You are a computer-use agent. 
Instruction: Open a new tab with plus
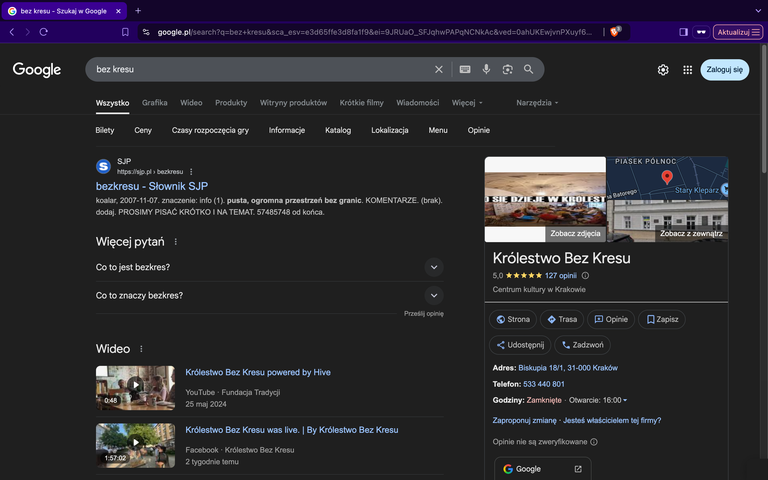[x=138, y=10]
